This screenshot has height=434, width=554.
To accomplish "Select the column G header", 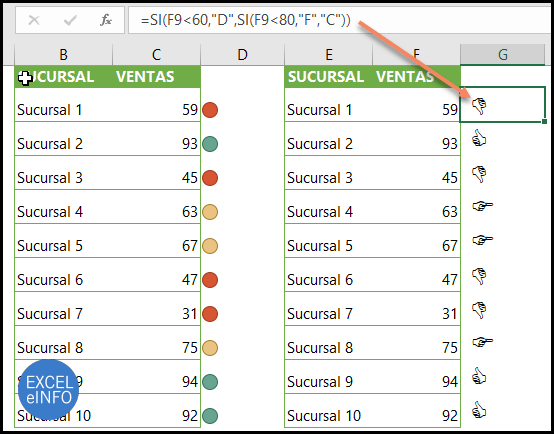I will (502, 54).
